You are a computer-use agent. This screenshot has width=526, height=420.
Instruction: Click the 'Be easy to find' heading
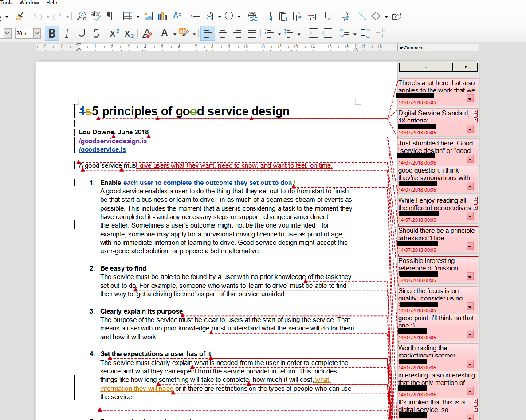click(x=123, y=268)
